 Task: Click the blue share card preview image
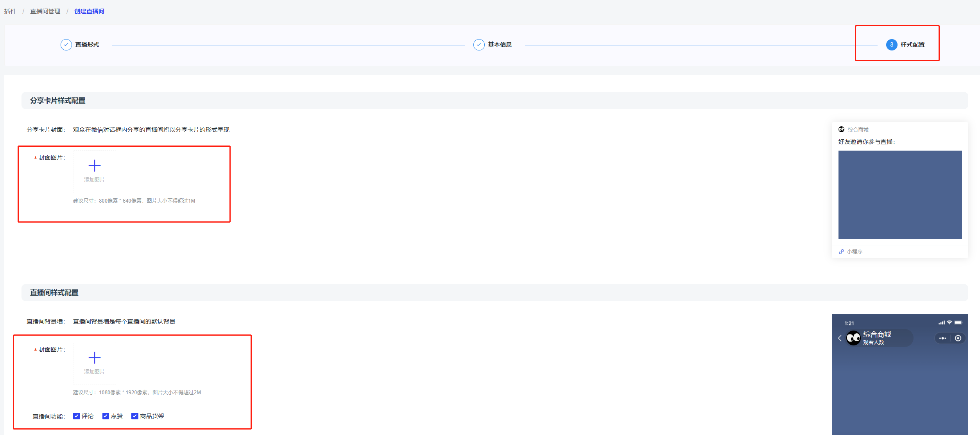coord(900,194)
